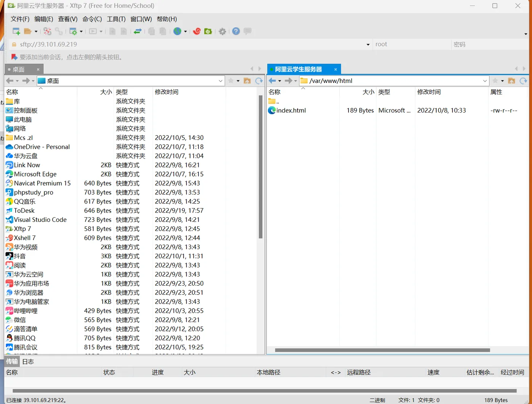Open the 窗口(W) menu
This screenshot has width=532, height=404.
click(x=141, y=19)
